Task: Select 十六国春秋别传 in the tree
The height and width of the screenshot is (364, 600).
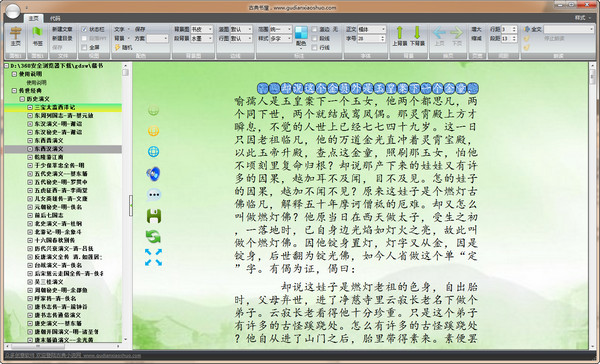Action: coord(54,240)
